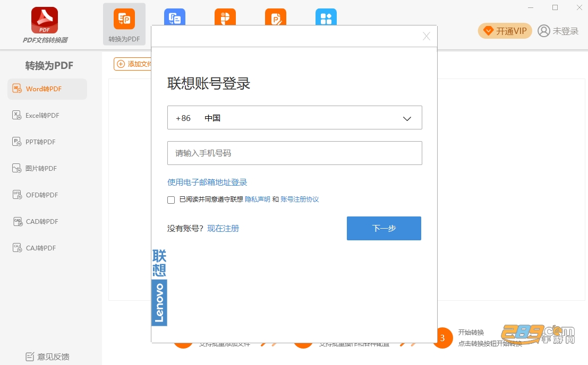Click the PDF文档转换器 app logo
Viewport: 588px width, 365px height.
[45, 20]
